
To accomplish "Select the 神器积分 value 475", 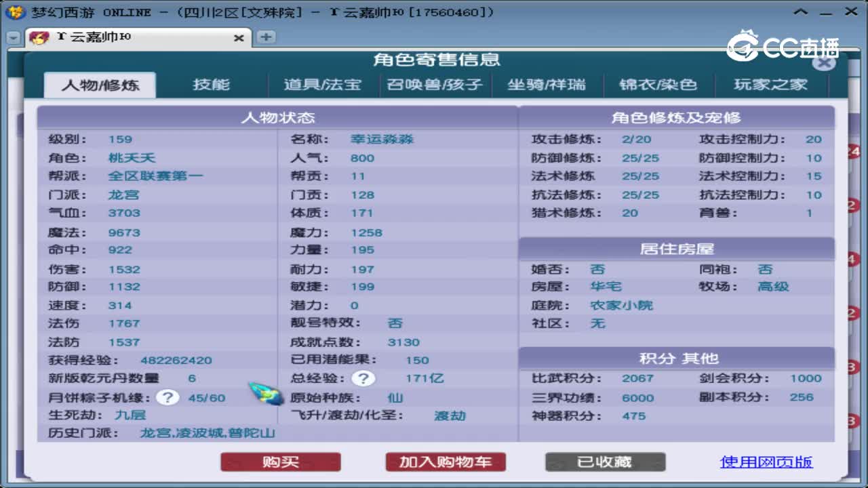I will [633, 415].
